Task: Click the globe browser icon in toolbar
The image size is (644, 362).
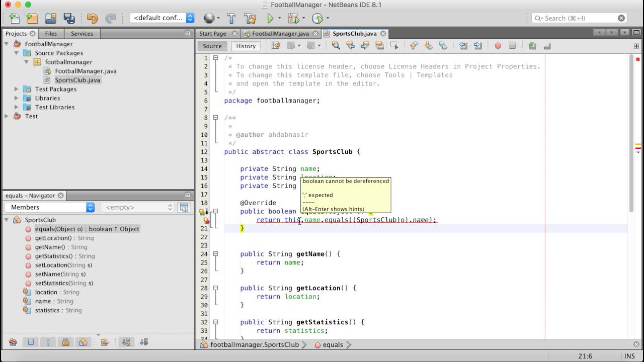Action: [209, 19]
